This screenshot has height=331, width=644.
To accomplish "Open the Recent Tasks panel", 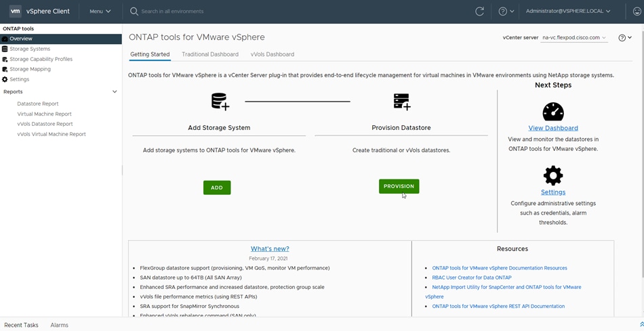I will [22, 325].
